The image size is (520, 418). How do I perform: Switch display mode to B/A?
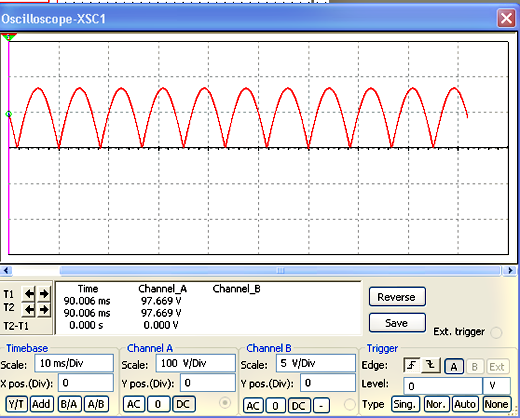(69, 404)
